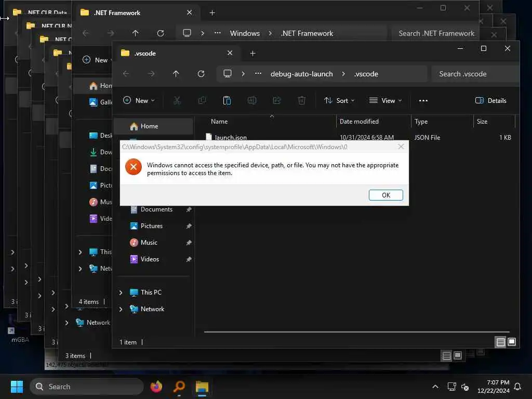Toggle the Details pane button
Image resolution: width=532 pixels, height=399 pixels.
coord(491,100)
